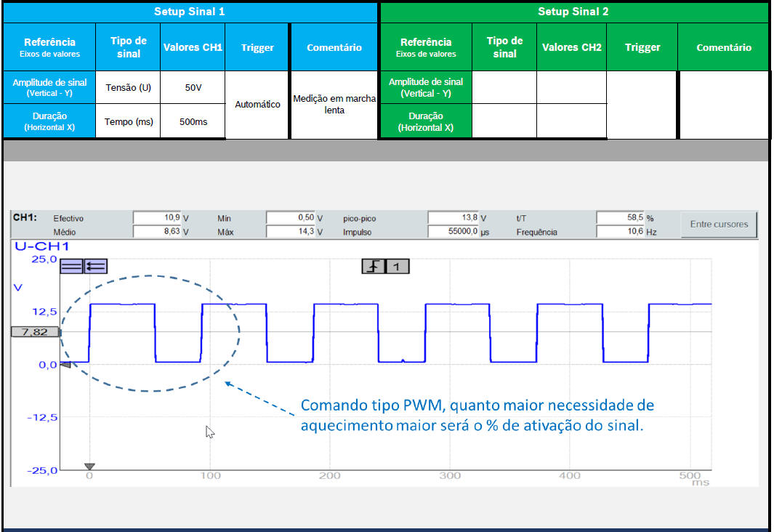This screenshot has height=532, width=774.
Task: Click the arrow-lines icon next to horizontal lines icon
Action: [95, 266]
